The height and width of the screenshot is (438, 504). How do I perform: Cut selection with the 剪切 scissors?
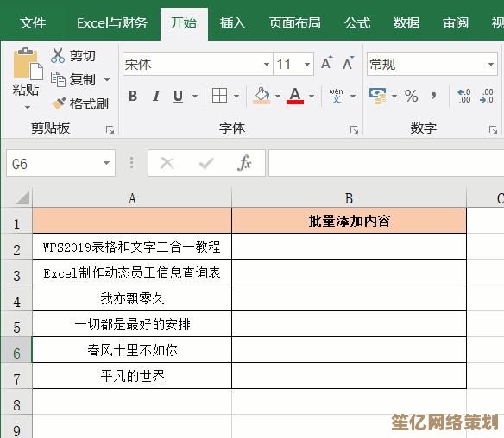coord(73,55)
